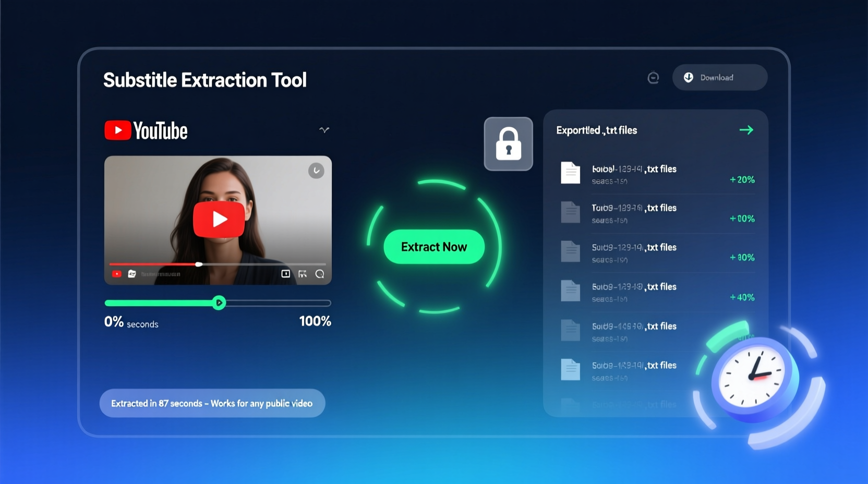This screenshot has width=868, height=484.
Task: Click file icon of the +20% row
Action: 570,173
